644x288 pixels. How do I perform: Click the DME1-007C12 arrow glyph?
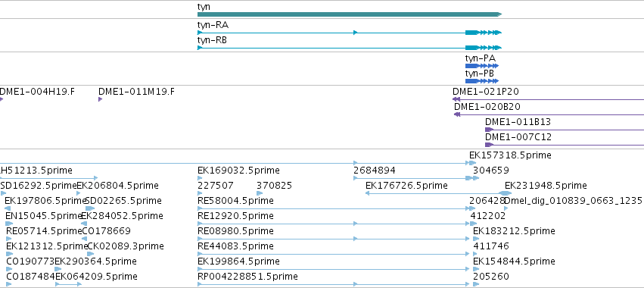pyautogui.click(x=489, y=145)
